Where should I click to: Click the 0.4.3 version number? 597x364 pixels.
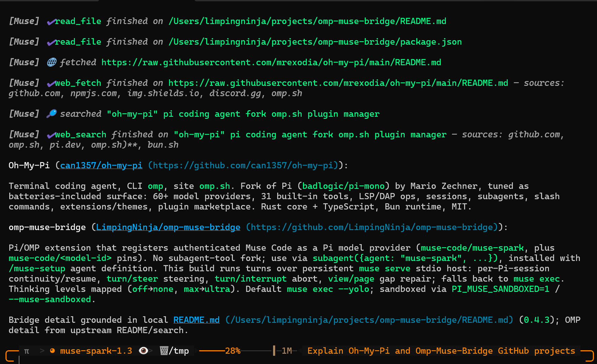pyautogui.click(x=537, y=320)
